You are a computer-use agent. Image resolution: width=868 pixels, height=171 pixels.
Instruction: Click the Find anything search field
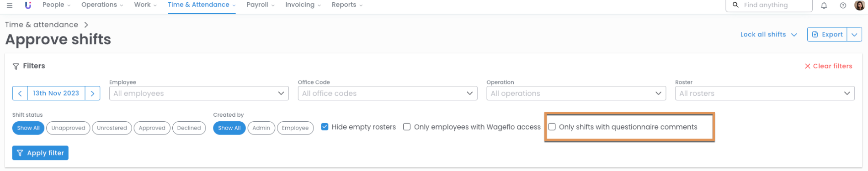click(x=769, y=5)
